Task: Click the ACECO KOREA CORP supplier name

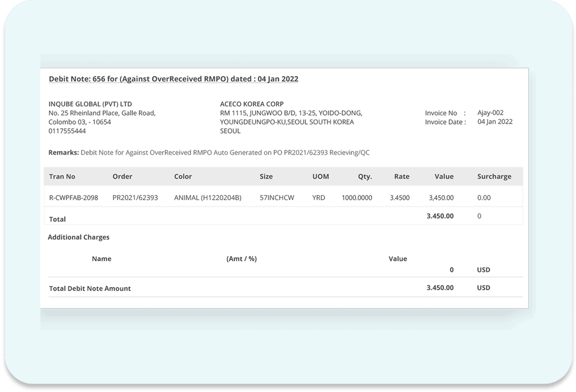Action: pyautogui.click(x=252, y=104)
